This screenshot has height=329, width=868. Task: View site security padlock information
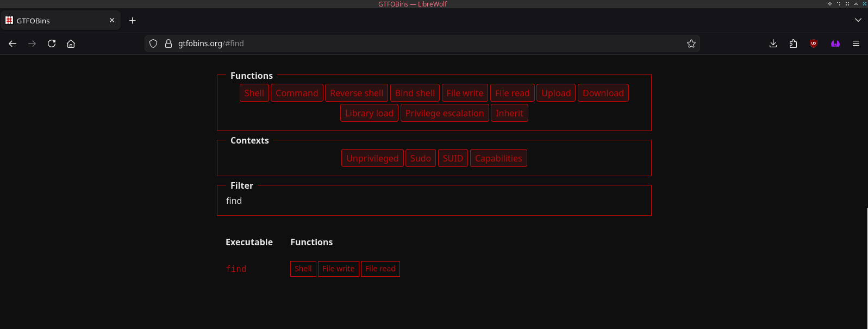[x=168, y=44]
